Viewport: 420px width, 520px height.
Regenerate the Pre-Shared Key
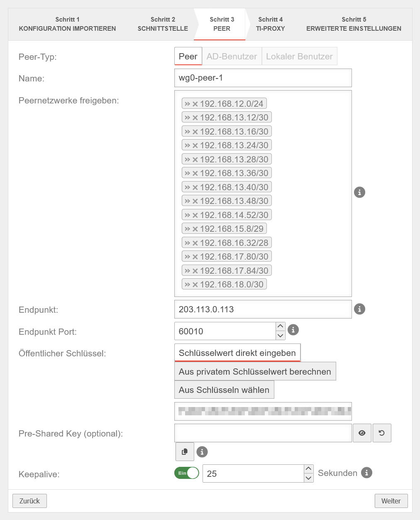coord(382,433)
